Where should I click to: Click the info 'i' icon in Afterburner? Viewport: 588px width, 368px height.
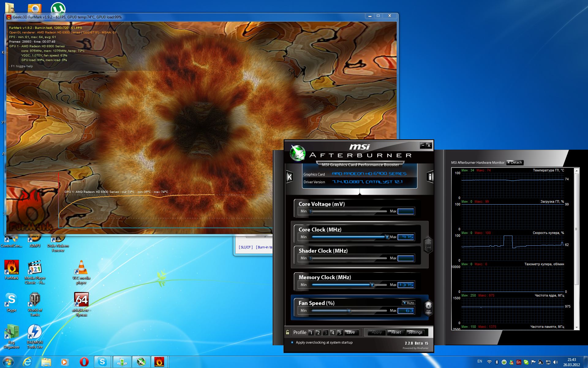coord(430,177)
